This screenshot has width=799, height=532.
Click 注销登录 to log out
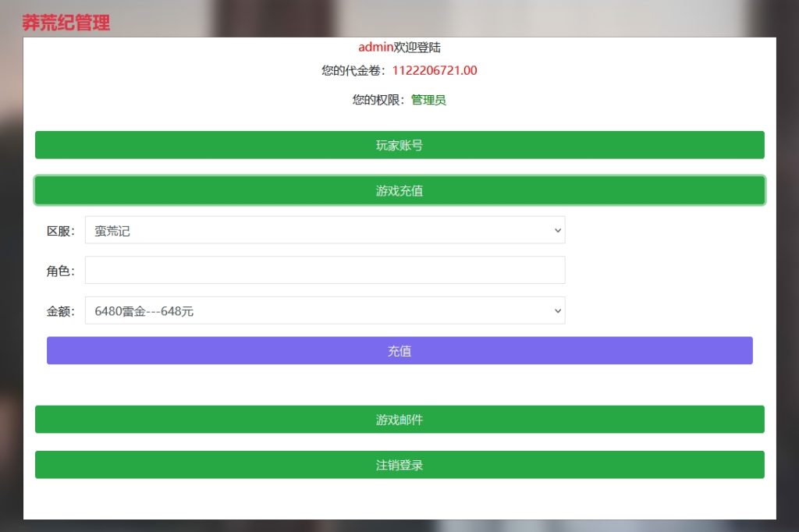tap(399, 464)
